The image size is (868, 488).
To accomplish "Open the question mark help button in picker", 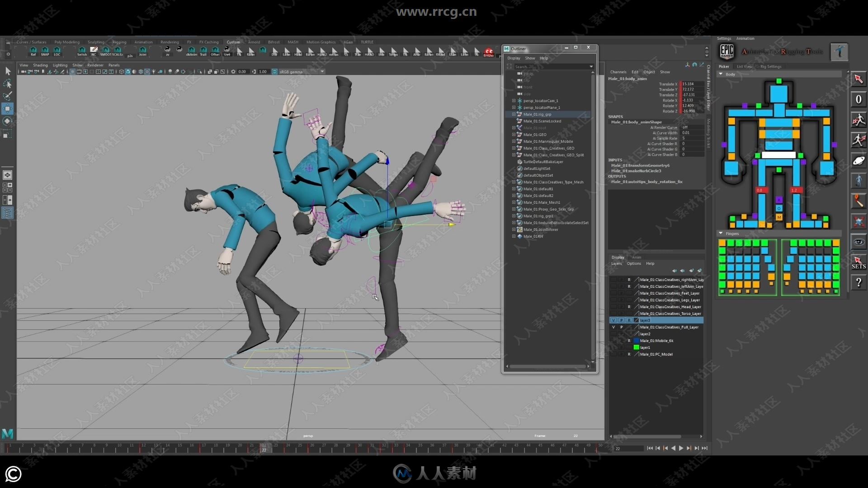I will [x=859, y=283].
